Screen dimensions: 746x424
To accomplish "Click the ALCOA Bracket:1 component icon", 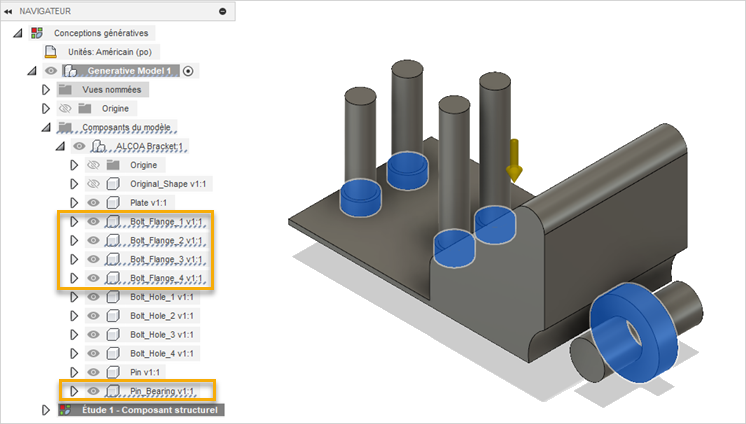I will (x=98, y=146).
